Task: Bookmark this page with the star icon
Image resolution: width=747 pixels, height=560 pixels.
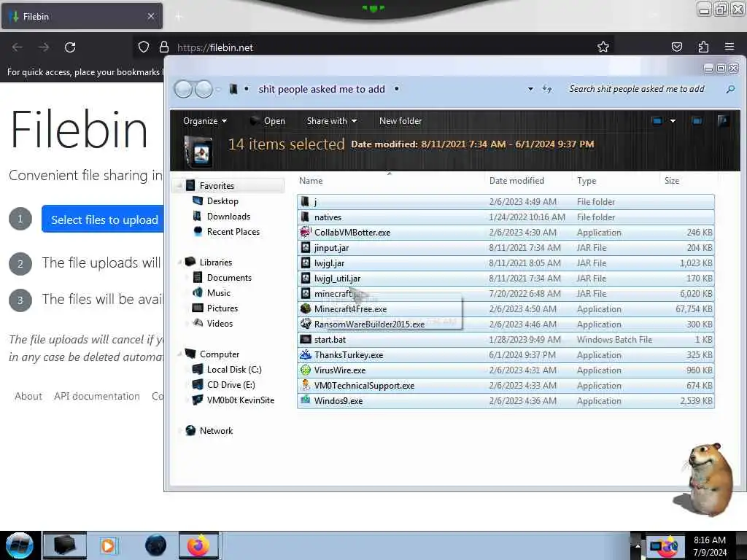Action: click(x=603, y=47)
